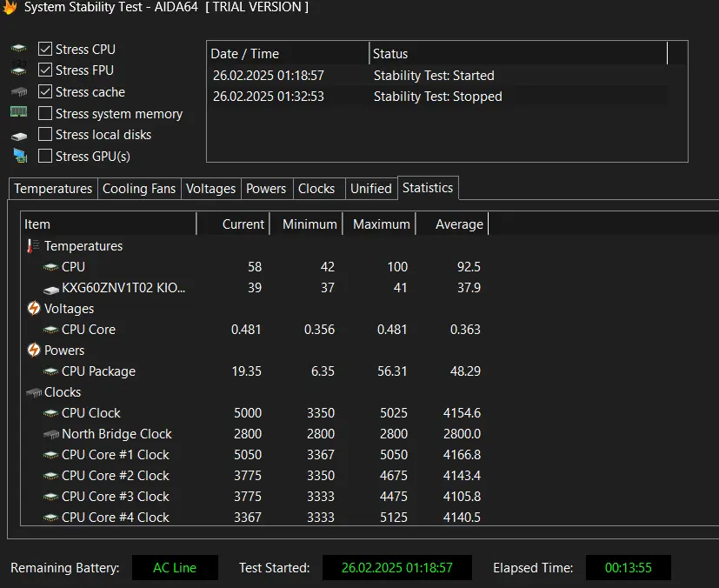Viewport: 719px width, 588px height.
Task: Click the Minimum column header
Action: point(306,224)
